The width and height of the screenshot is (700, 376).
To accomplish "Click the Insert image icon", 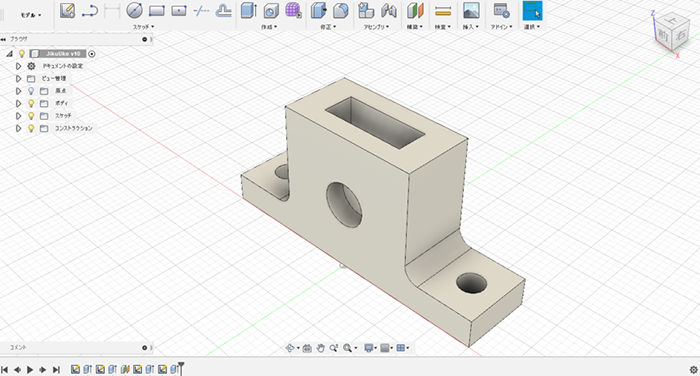I will click(471, 11).
